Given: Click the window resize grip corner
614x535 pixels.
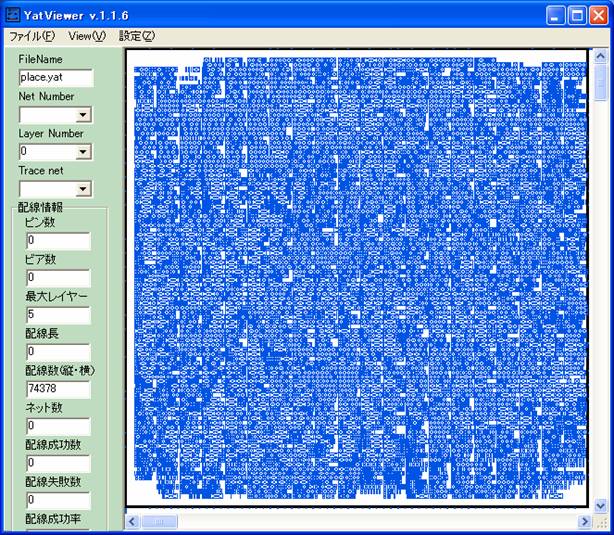Looking at the screenshot, I should 601,522.
